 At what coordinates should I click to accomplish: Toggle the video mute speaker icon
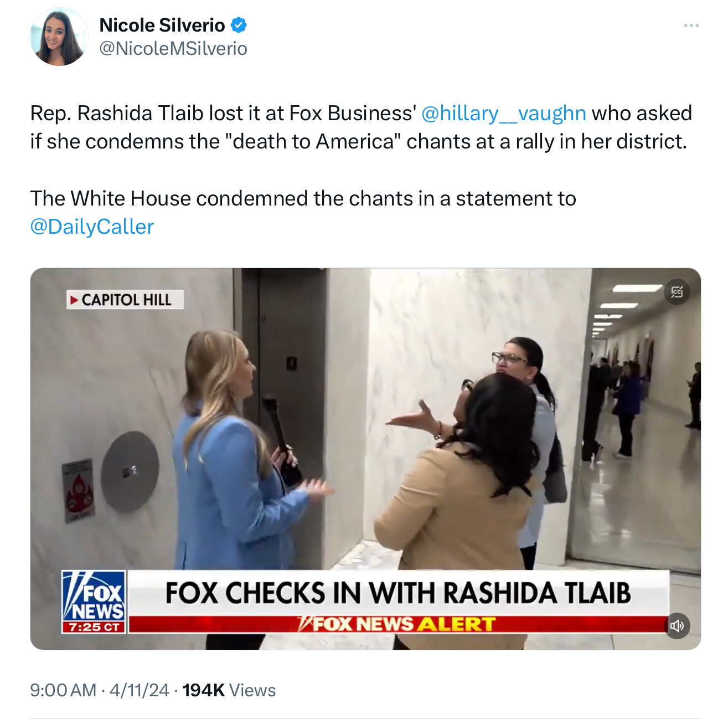677,626
